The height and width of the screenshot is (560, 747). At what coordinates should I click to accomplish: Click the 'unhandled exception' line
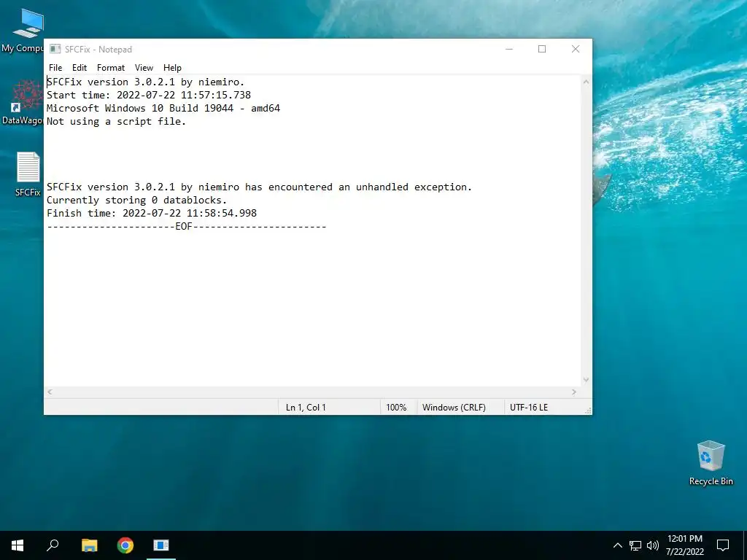pos(259,187)
